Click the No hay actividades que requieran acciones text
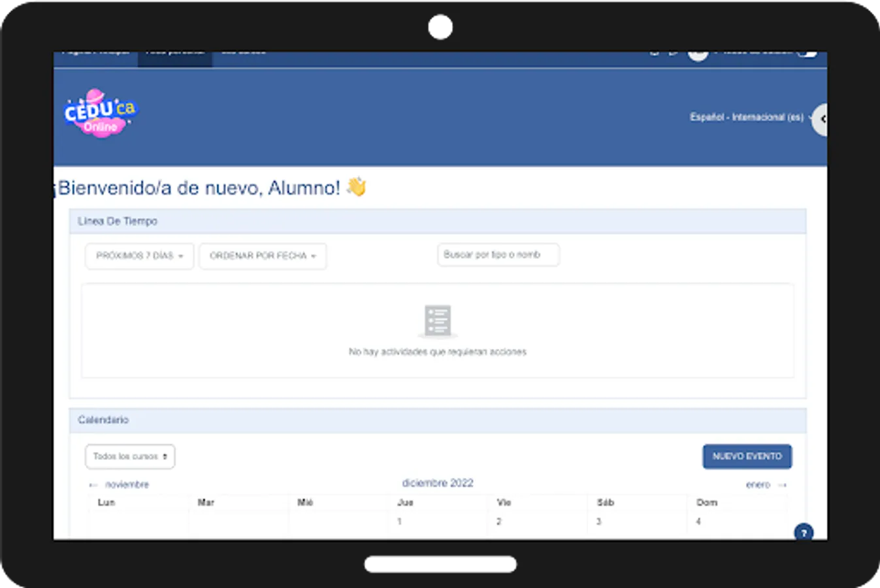The image size is (880, 588). click(437, 351)
